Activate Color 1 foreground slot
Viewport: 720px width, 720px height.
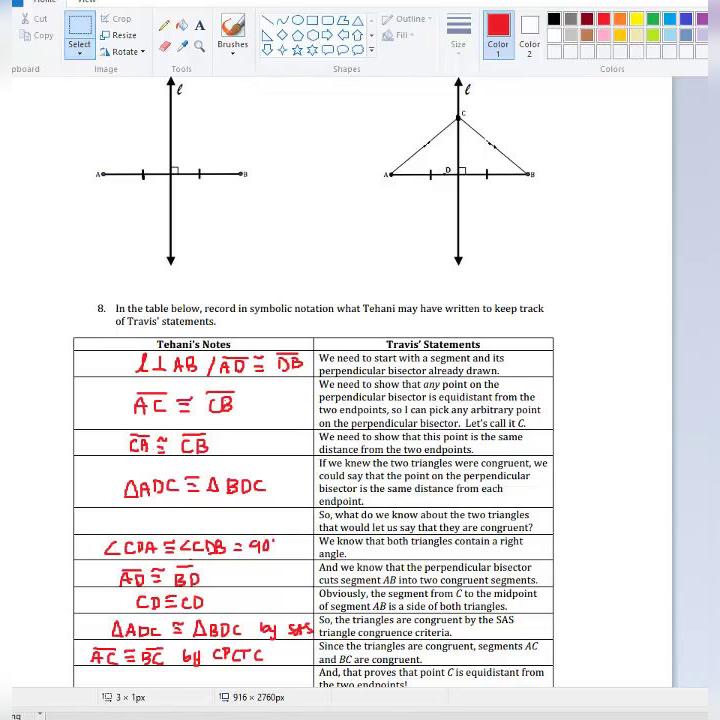coord(498,34)
